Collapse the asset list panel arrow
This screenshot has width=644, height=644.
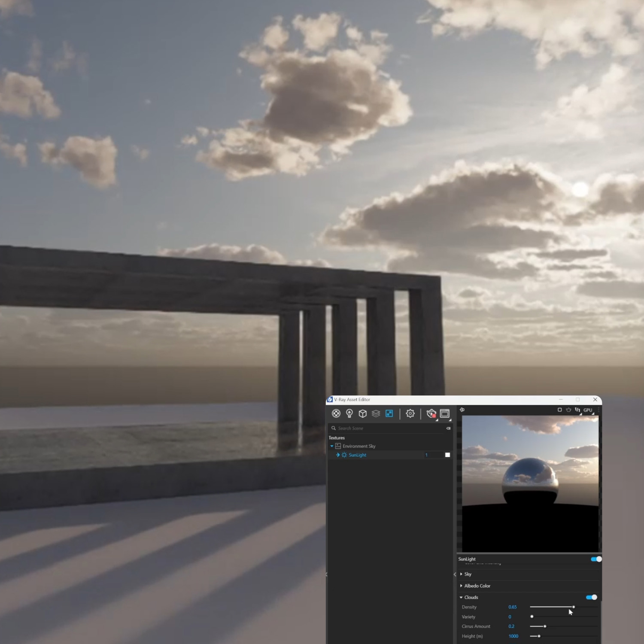[x=455, y=574]
